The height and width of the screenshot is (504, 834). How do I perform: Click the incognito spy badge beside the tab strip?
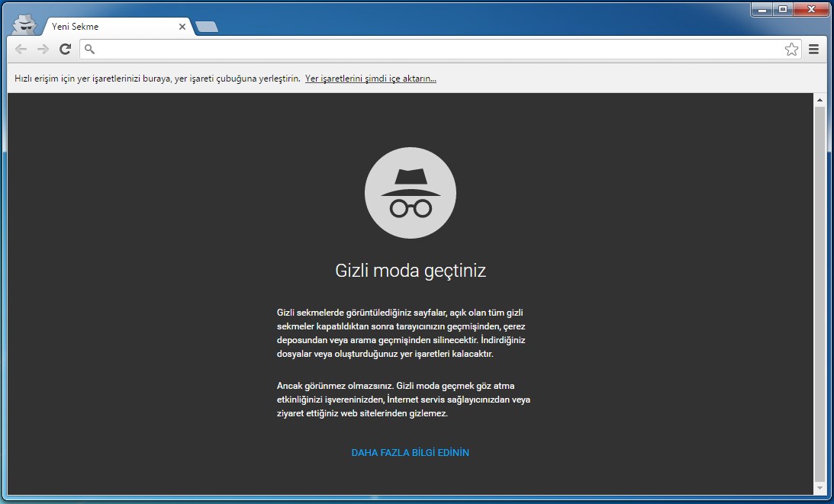pos(24,24)
